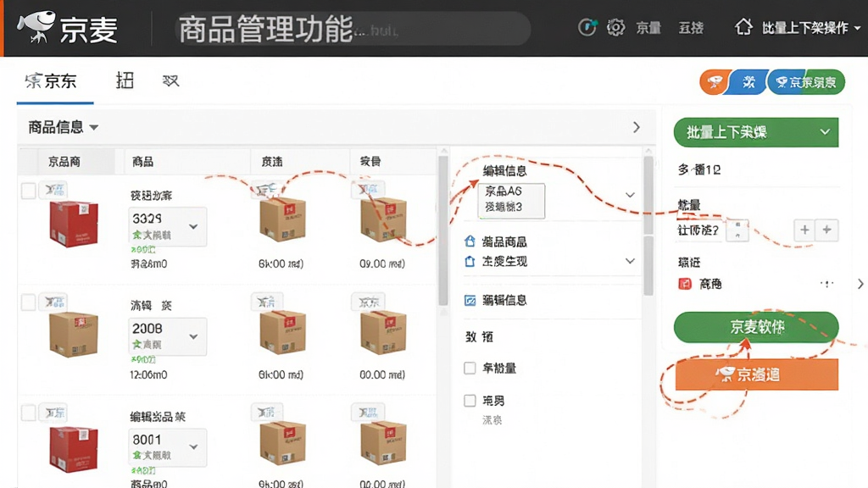Click 京东 tag above second row middle box
868x488 pixels.
coord(267,302)
